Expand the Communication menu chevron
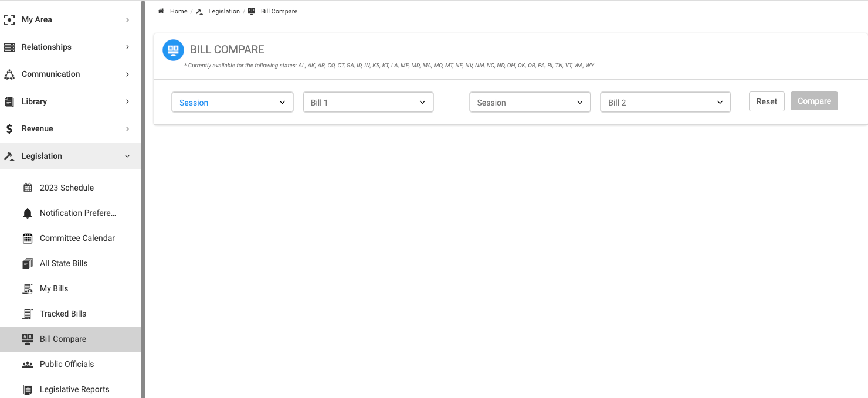 (128, 74)
